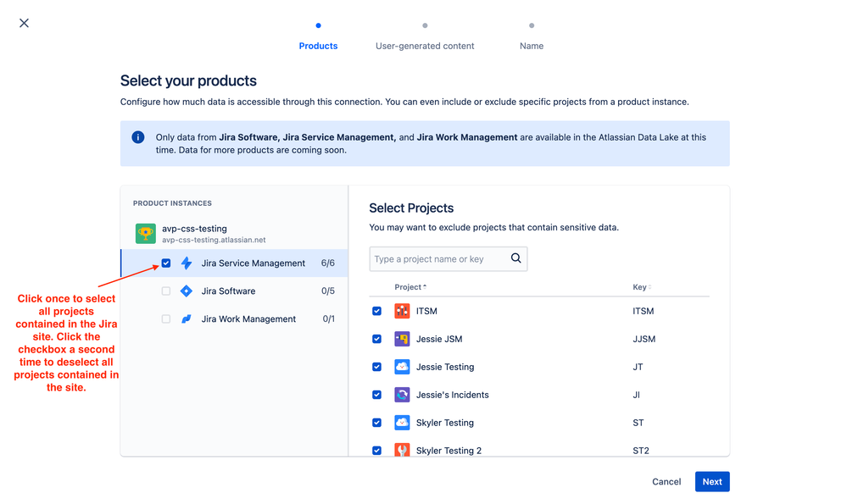Click the avp-css-testing site name
Screen dimensions: 847x504
coord(194,228)
